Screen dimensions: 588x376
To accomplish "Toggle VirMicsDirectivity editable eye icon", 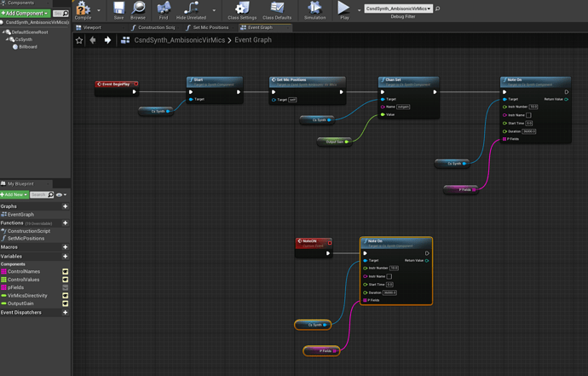I will coord(66,296).
